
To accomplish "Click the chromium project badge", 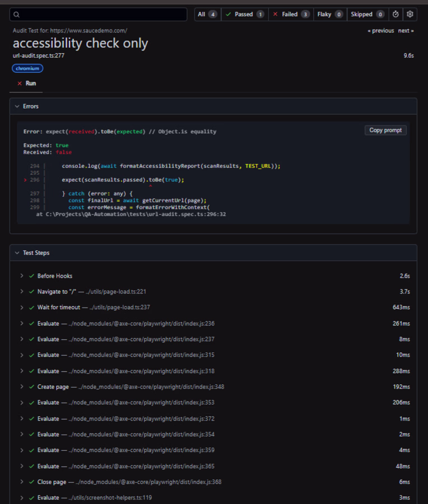I will pyautogui.click(x=27, y=68).
